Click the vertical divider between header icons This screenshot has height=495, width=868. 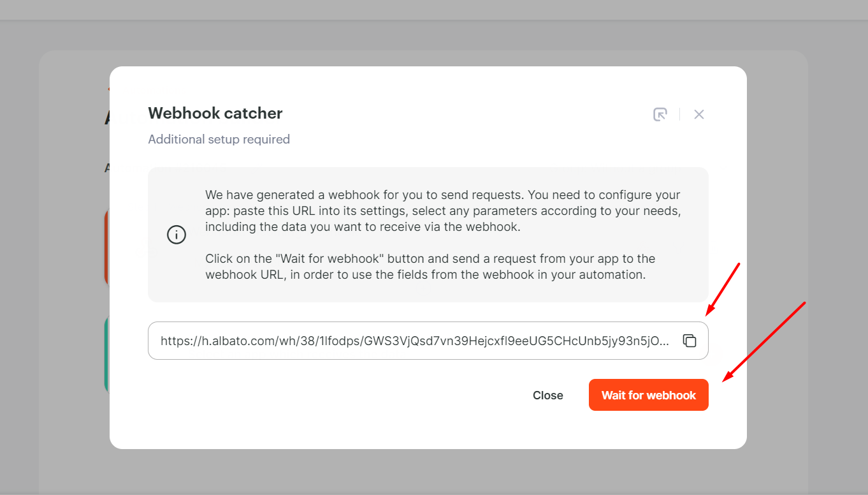[679, 114]
